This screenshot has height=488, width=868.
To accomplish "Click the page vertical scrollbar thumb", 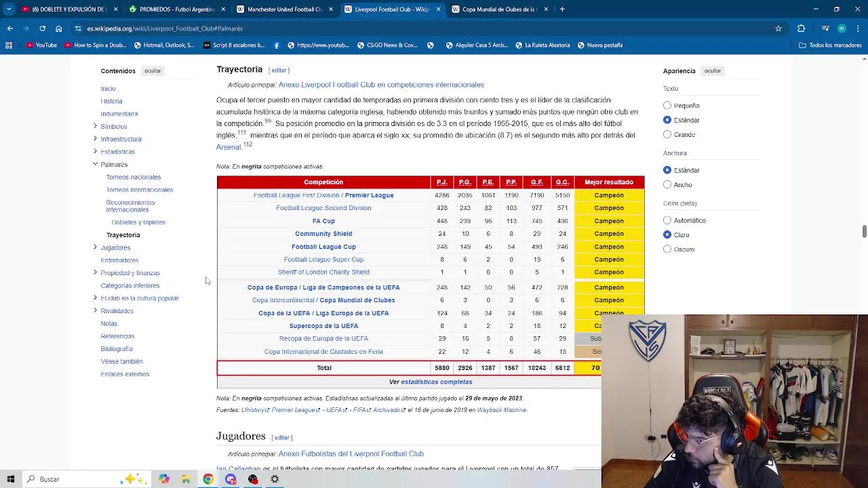I will 864,232.
